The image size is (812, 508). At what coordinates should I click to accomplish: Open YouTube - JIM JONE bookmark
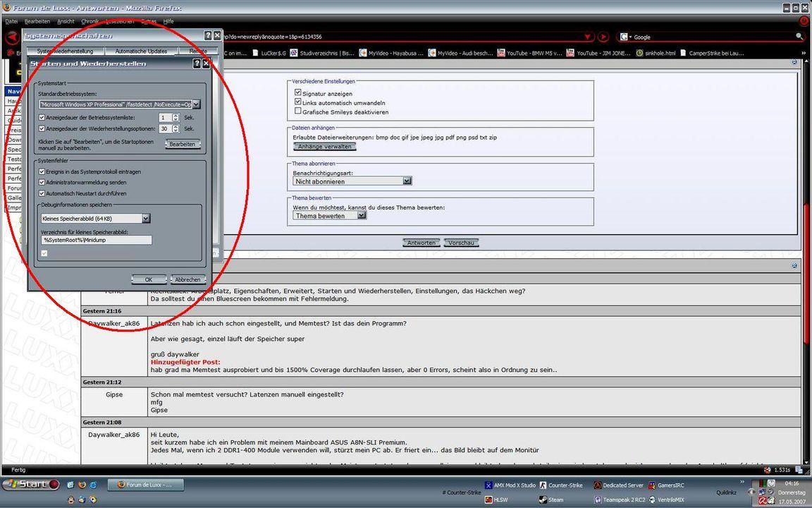598,53
